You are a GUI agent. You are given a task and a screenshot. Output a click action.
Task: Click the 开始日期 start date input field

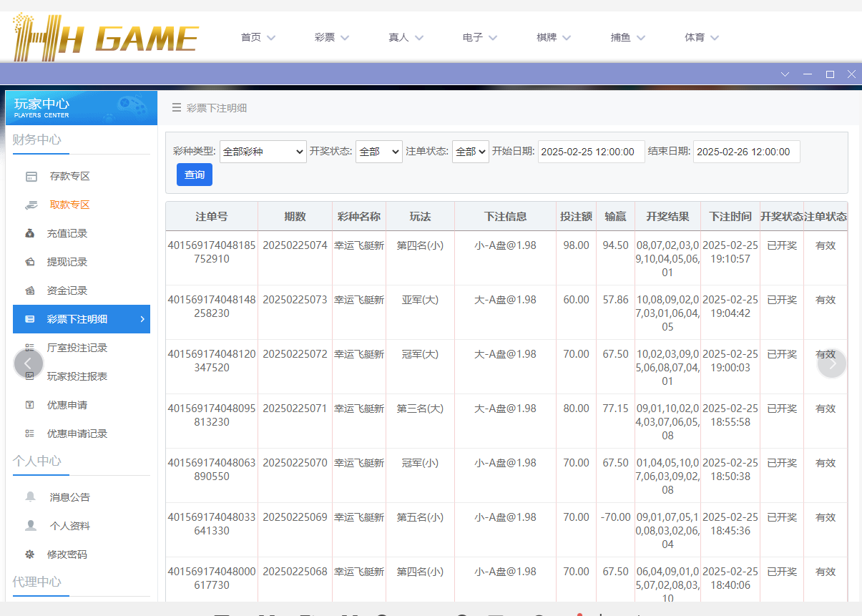[591, 151]
